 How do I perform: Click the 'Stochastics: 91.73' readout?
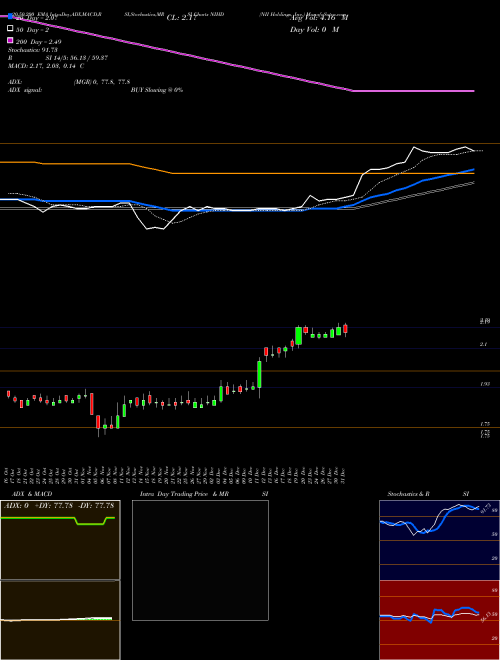32,50
